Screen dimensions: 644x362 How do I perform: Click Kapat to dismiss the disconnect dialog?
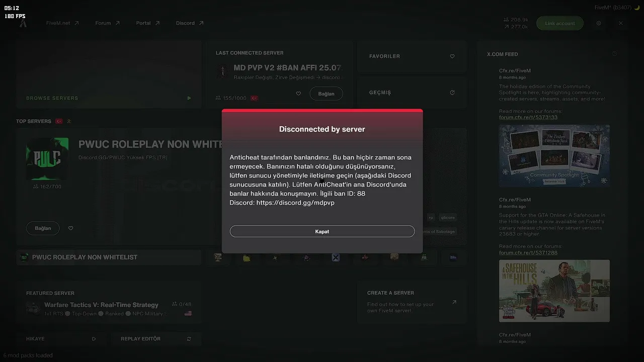(x=322, y=231)
